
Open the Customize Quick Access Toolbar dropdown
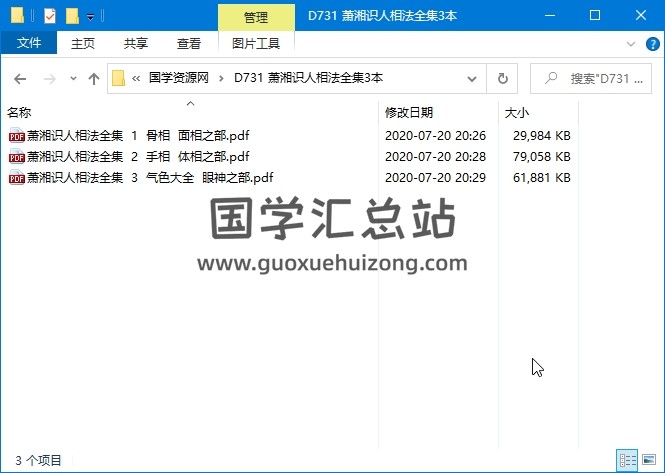(90, 17)
